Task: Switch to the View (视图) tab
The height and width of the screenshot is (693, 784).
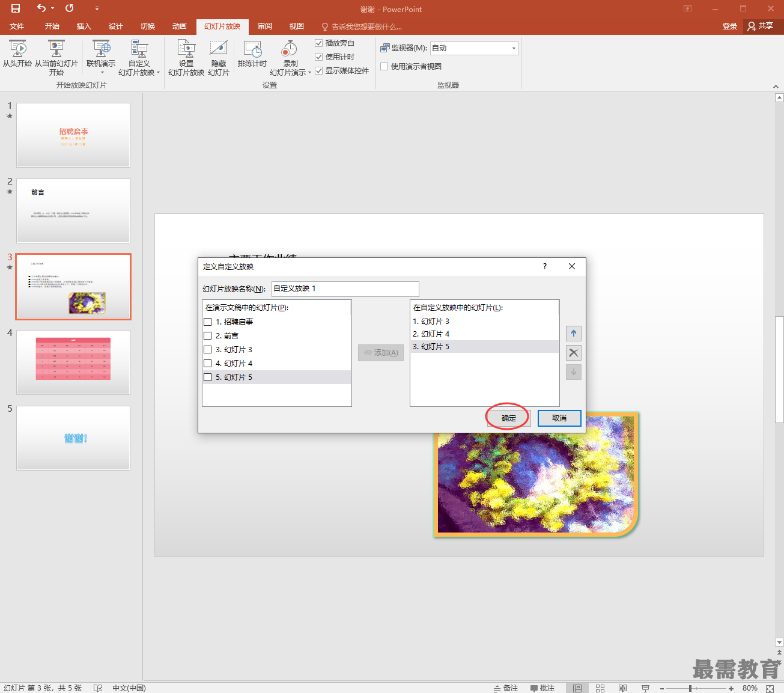Action: 296,26
